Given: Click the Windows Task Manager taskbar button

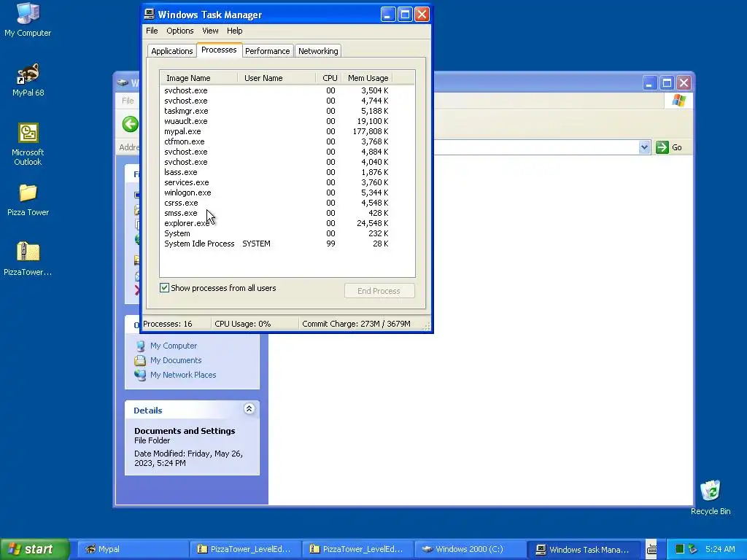Looking at the screenshot, I should [x=584, y=549].
